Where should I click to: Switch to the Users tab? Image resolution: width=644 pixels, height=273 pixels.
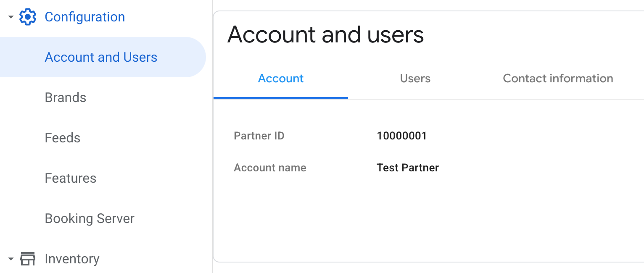click(x=415, y=79)
